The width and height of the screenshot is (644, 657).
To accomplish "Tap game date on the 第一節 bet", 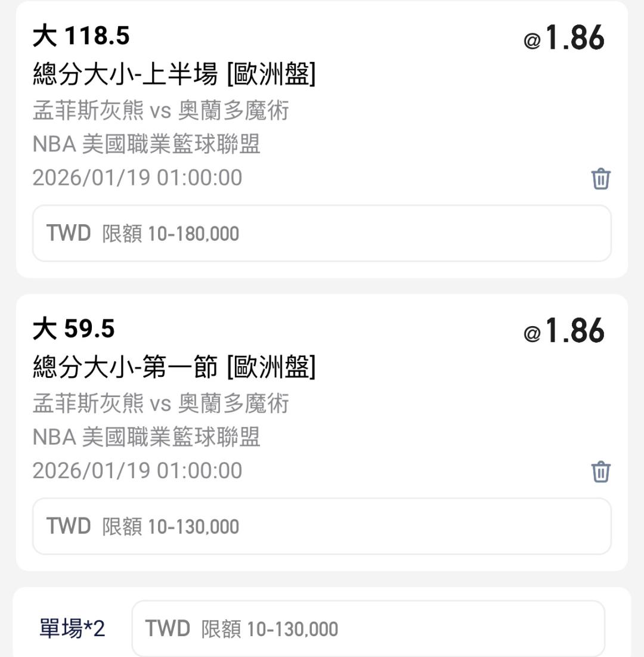I will click(137, 470).
